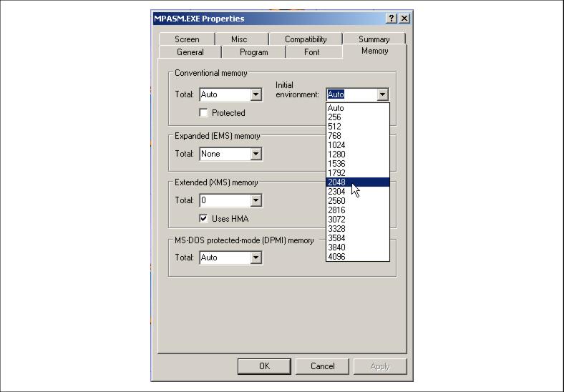The image size is (564, 392).
Task: Select 1280 in the dropdown list
Action: [358, 155]
